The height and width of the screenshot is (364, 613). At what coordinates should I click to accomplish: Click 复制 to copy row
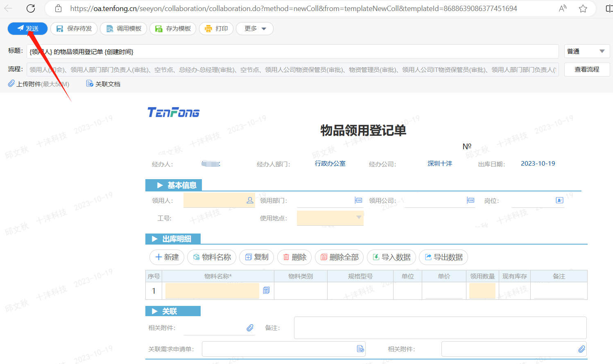point(256,257)
